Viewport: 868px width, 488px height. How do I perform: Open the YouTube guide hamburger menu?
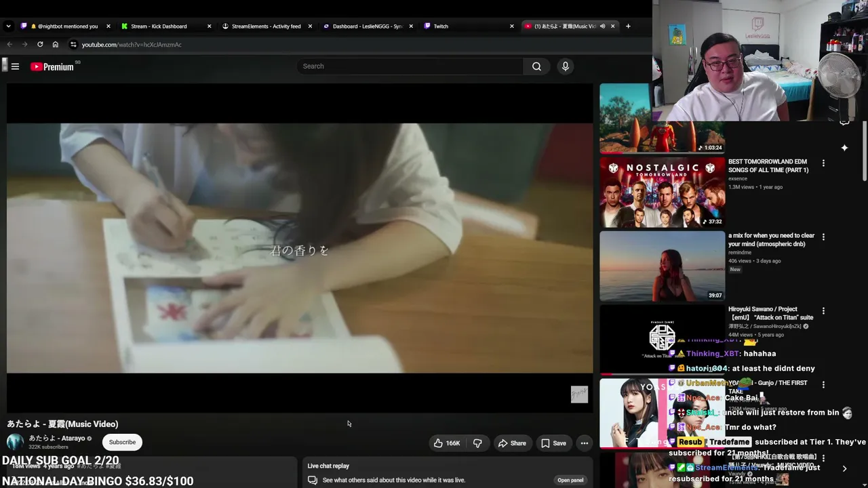point(15,66)
